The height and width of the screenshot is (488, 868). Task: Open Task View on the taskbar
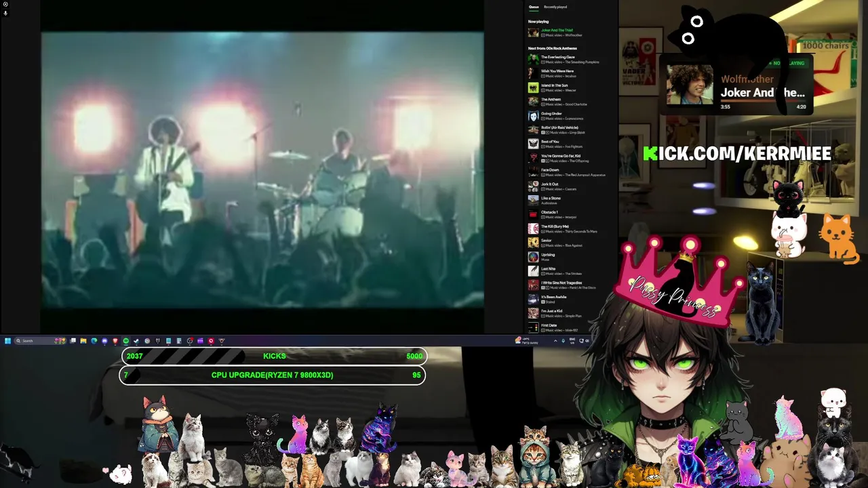pos(73,341)
